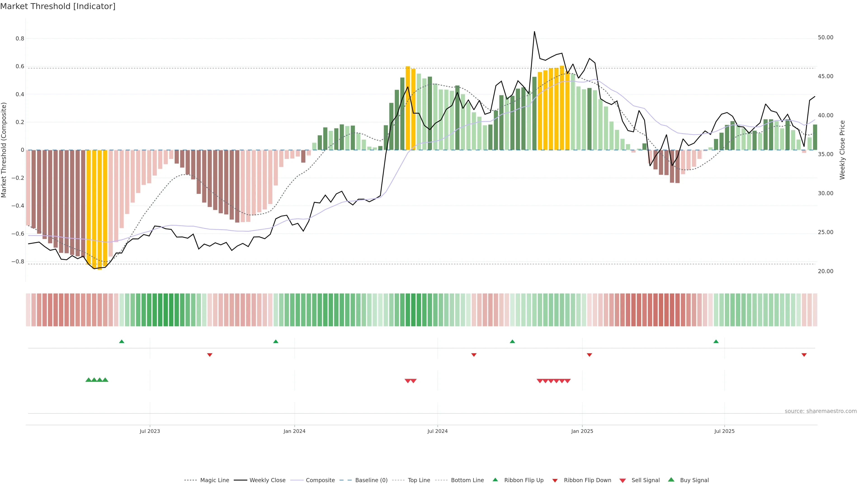Click the Ribbon Flip Down legend triangle icon
The width and height of the screenshot is (868, 488).
pyautogui.click(x=555, y=480)
